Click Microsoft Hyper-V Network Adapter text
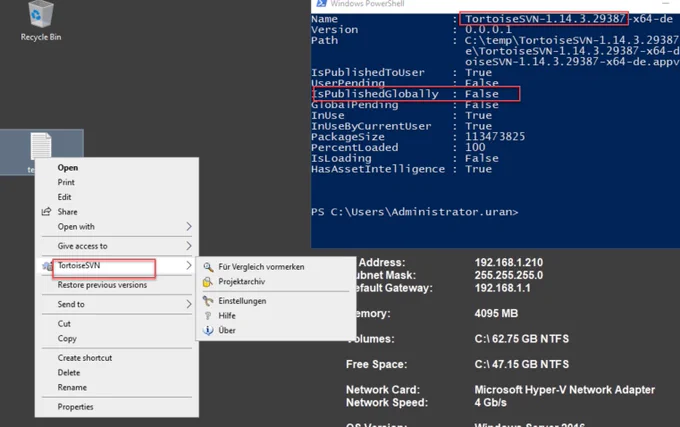The width and height of the screenshot is (680, 427). 564,390
